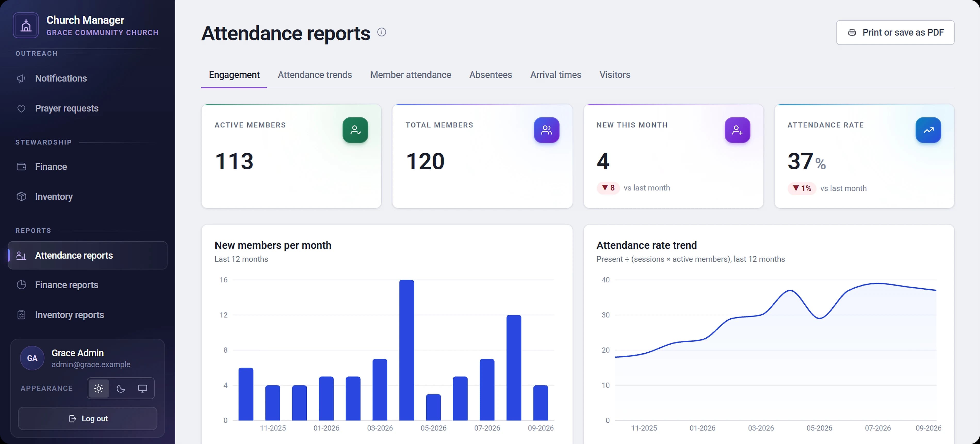Open the Member attendance tab
The height and width of the screenshot is (444, 980).
tap(411, 75)
